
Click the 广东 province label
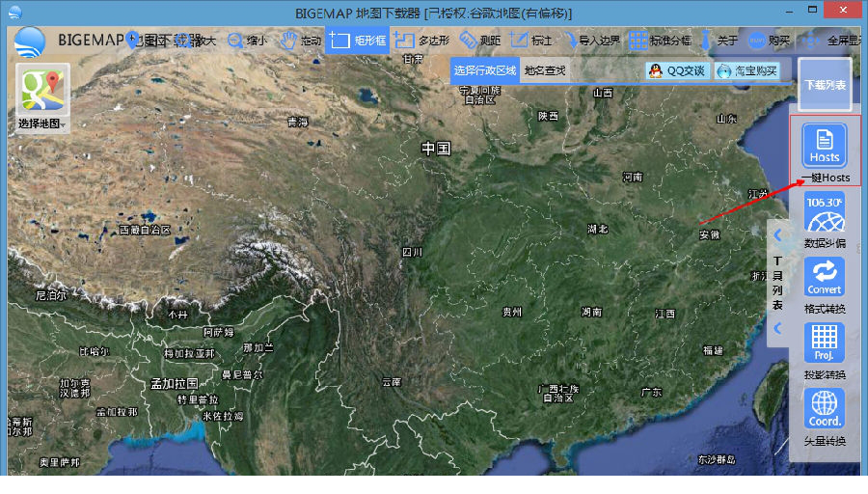coord(651,392)
